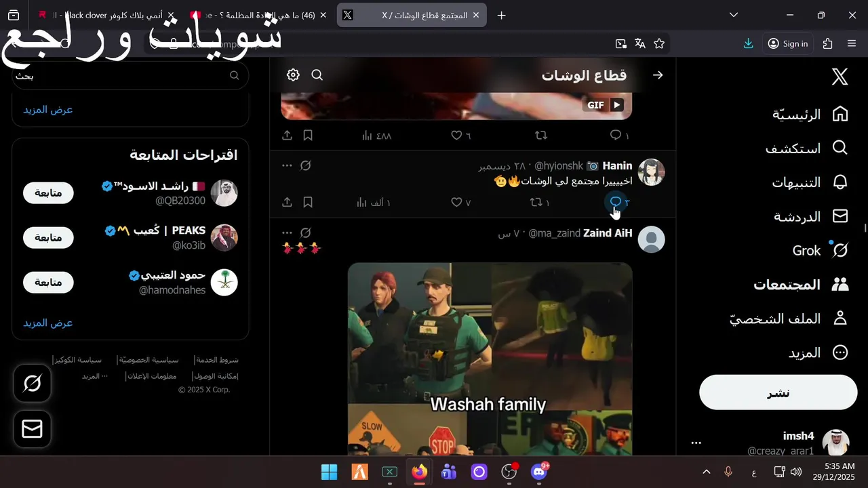
Task: Like Hanin's post
Action: [456, 202]
